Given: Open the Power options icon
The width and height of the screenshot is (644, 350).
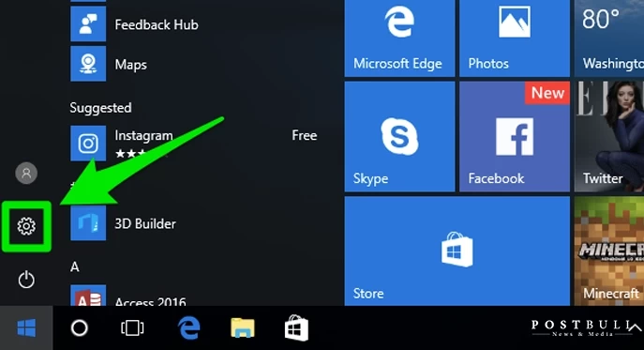Looking at the screenshot, I should [x=26, y=280].
